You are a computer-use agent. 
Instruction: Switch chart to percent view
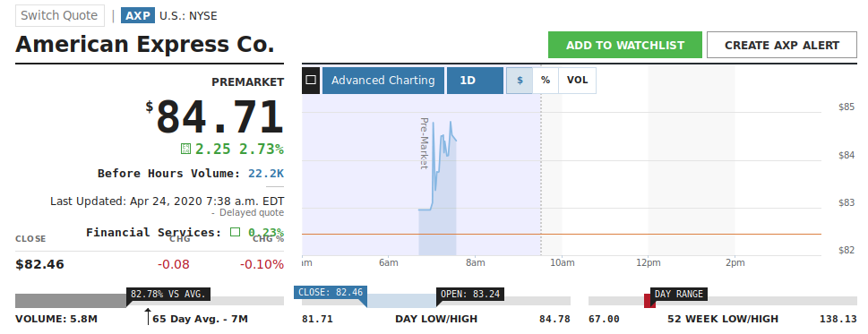pos(546,81)
